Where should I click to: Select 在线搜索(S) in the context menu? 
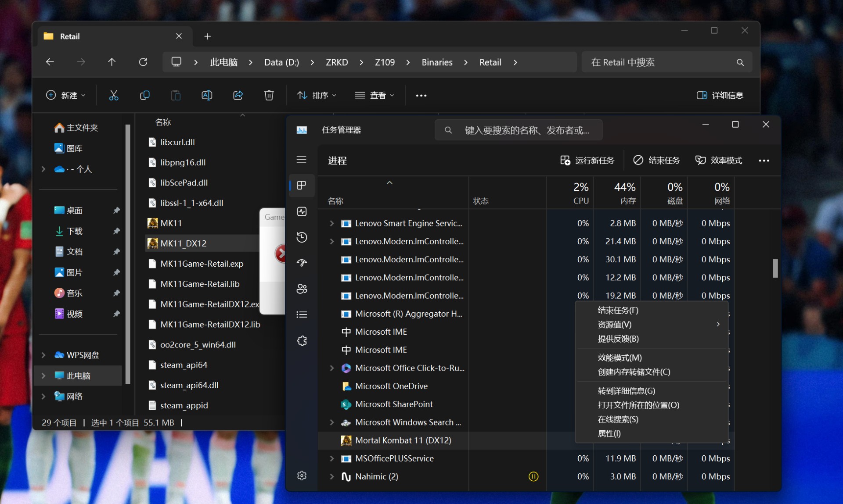[x=652, y=419]
